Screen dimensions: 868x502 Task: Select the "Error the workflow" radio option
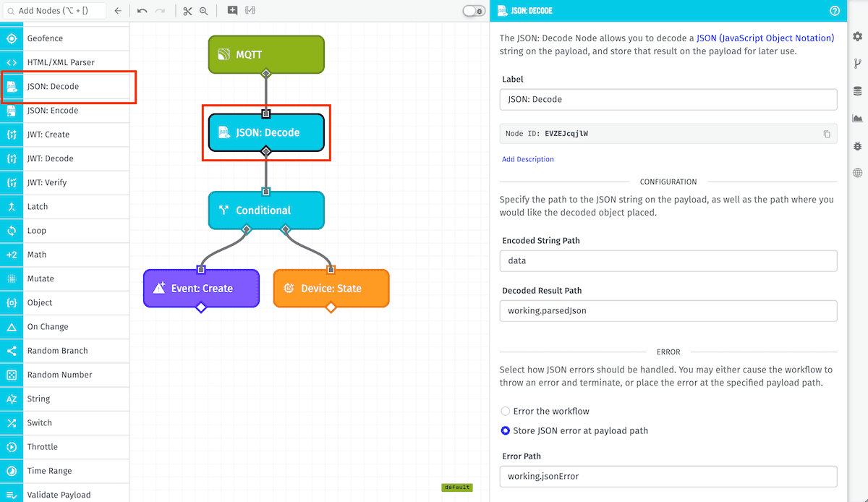(x=506, y=411)
